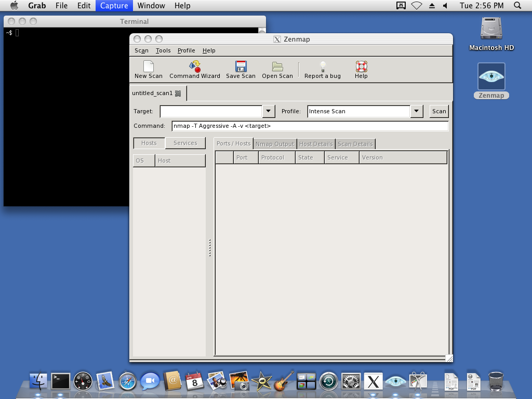The image size is (532, 399).
Task: Open the Trash in the Dock
Action: tap(496, 381)
